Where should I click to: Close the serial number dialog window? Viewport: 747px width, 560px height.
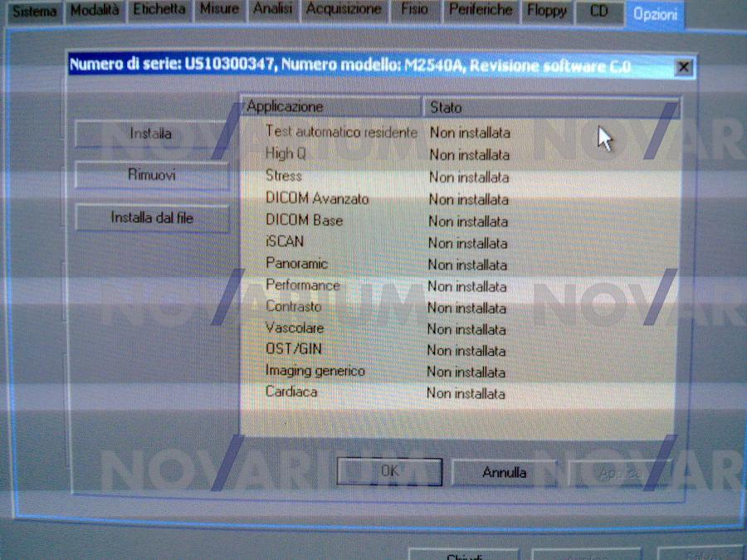tap(682, 68)
